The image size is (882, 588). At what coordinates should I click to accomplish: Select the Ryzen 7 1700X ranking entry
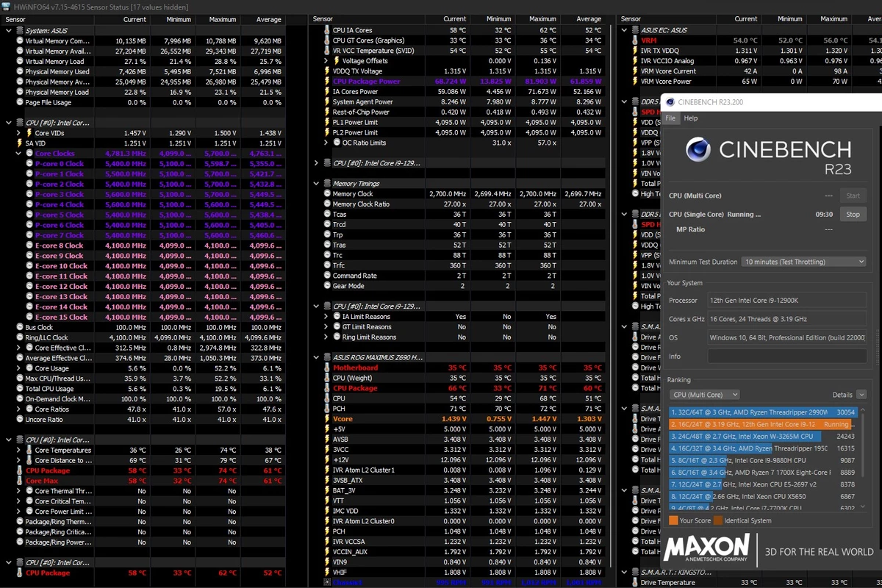pyautogui.click(x=762, y=473)
